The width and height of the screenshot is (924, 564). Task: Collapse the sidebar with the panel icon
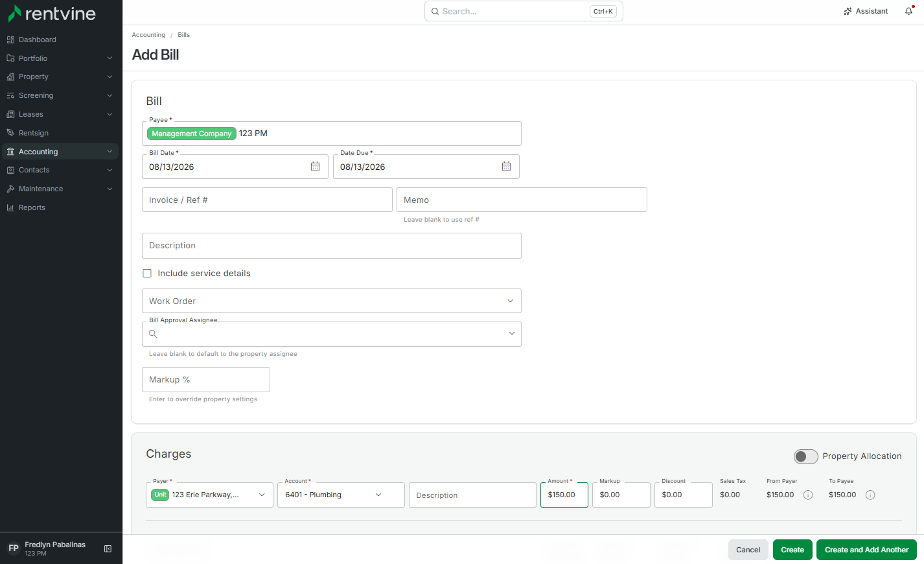click(x=108, y=548)
